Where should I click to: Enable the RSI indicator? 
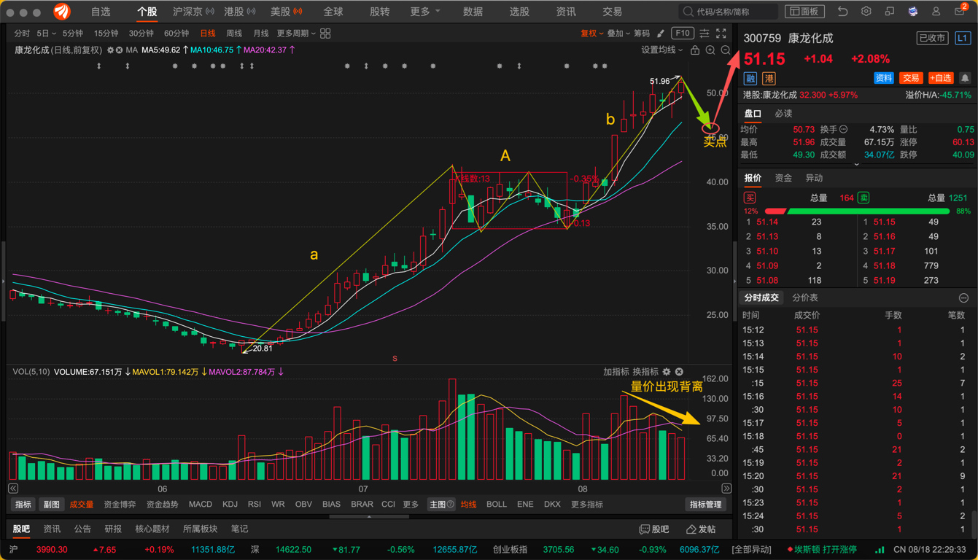(255, 505)
